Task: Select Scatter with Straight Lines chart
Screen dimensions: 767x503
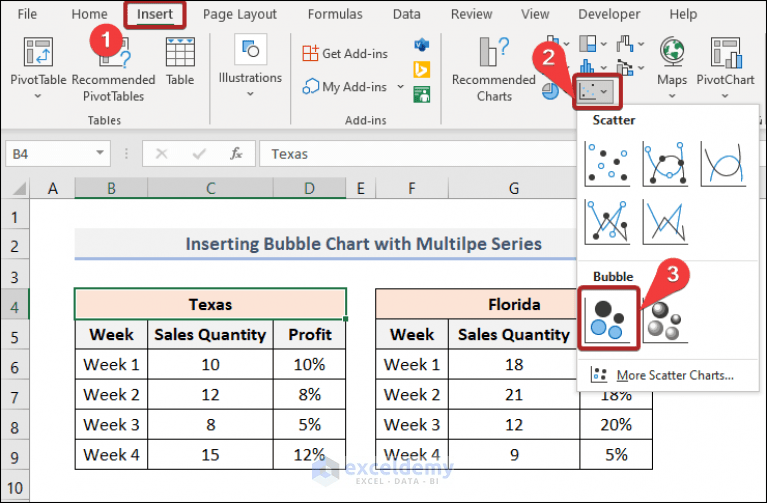Action: [665, 222]
